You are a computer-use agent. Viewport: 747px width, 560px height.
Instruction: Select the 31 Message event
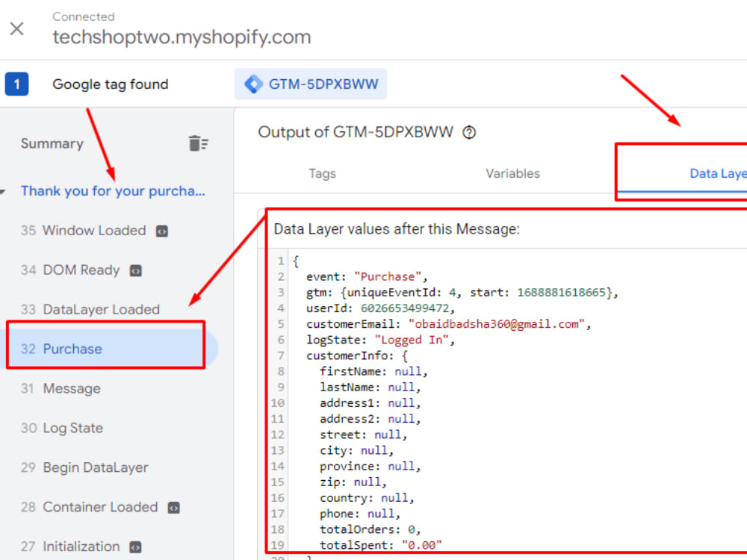(x=72, y=388)
